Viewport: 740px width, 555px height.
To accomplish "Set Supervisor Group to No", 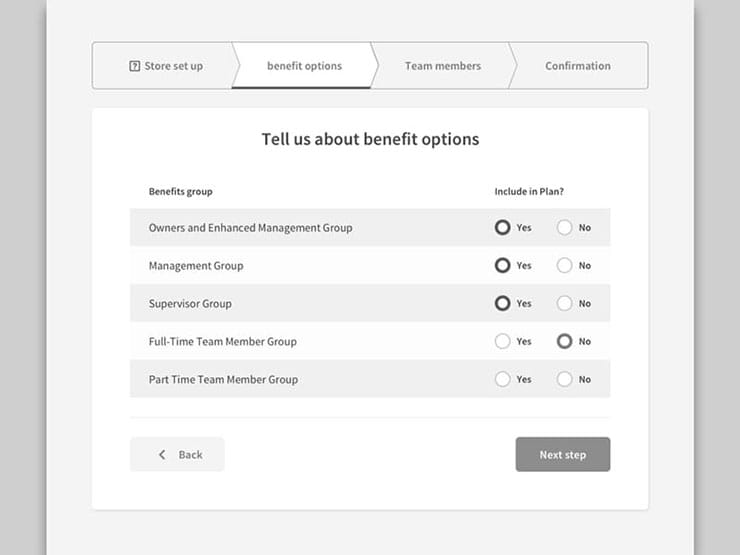I will (565, 304).
